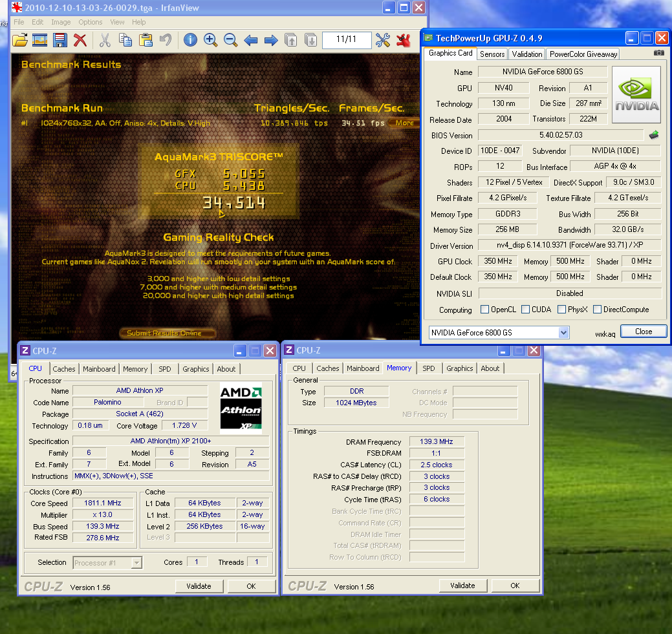The height and width of the screenshot is (634, 672).
Task: Select the GPU-Z Graphics Card tab
Action: click(x=450, y=53)
